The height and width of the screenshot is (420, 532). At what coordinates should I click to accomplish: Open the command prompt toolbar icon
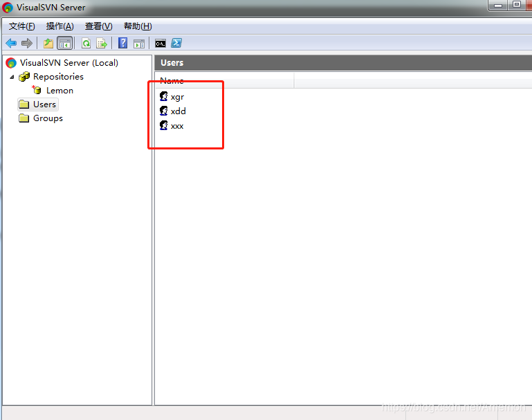(x=160, y=44)
